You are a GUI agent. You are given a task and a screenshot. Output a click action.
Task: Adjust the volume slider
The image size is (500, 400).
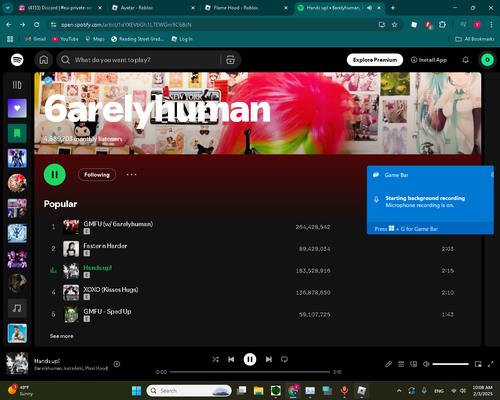(451, 364)
